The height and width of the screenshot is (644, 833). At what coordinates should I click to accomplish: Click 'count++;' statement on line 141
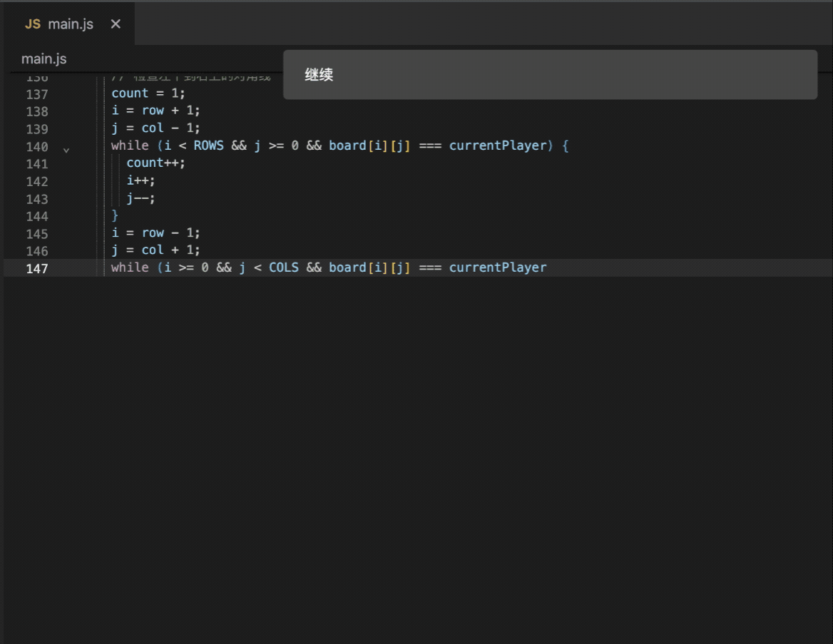click(x=155, y=163)
